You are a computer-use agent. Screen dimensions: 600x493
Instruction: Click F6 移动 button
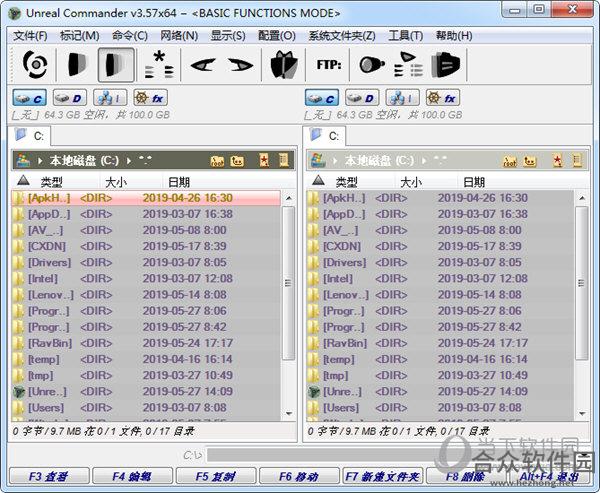coord(299,476)
